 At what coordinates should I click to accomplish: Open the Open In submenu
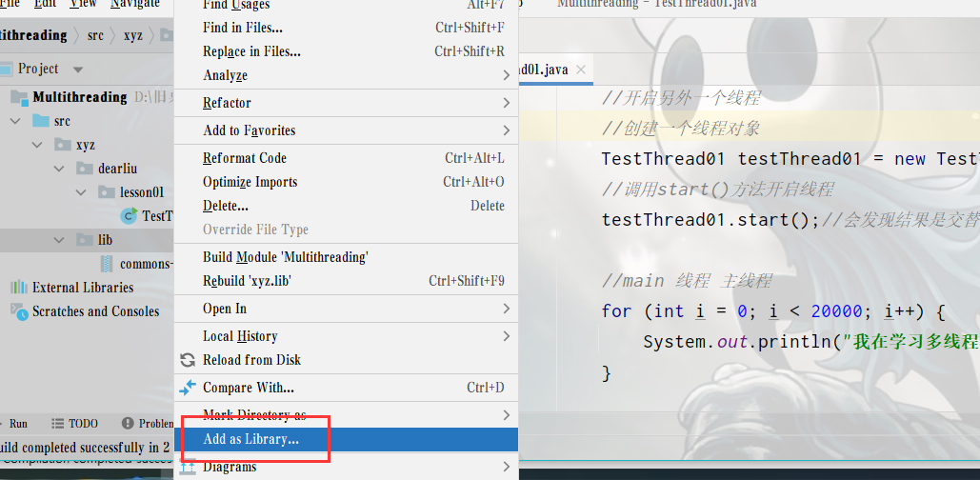tap(346, 309)
